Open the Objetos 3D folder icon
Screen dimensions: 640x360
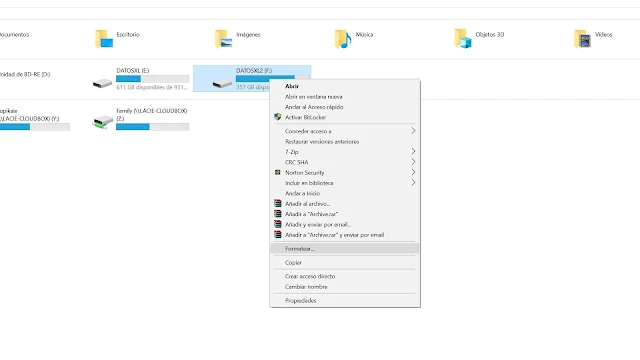tap(463, 38)
